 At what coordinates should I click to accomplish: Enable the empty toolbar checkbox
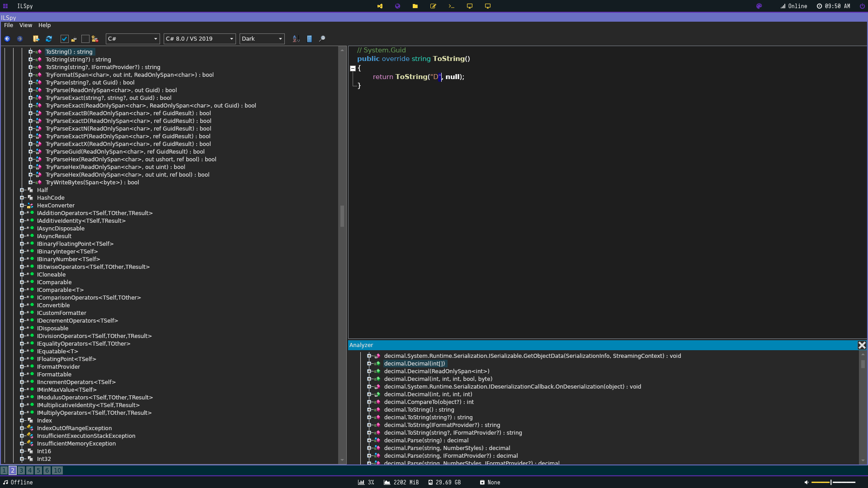coord(85,39)
